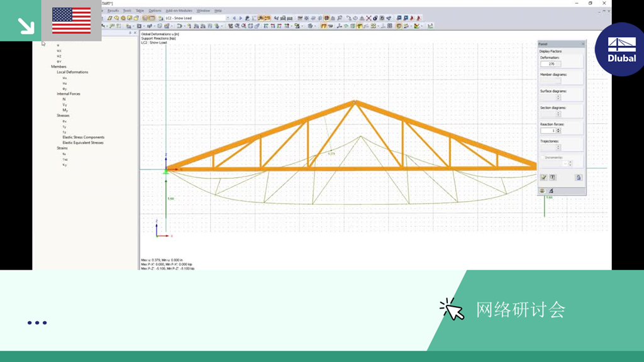
Task: Select Strains in the navigator
Action: [62, 148]
